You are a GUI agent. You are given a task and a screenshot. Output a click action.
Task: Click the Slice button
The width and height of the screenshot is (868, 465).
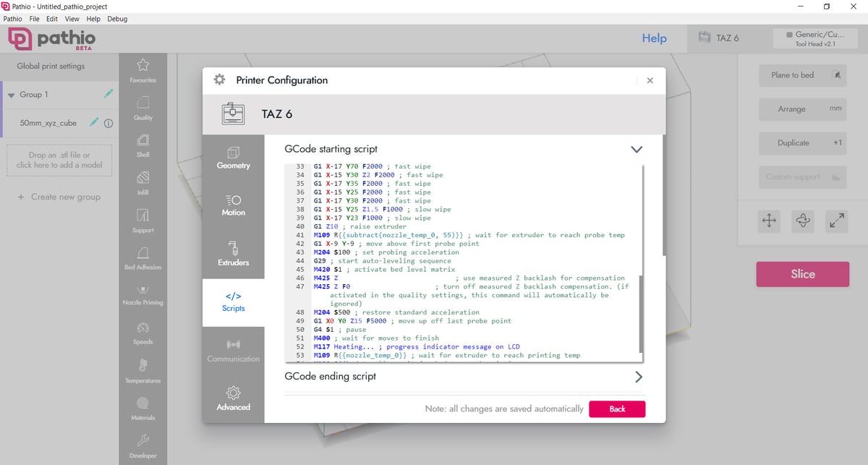click(x=803, y=274)
